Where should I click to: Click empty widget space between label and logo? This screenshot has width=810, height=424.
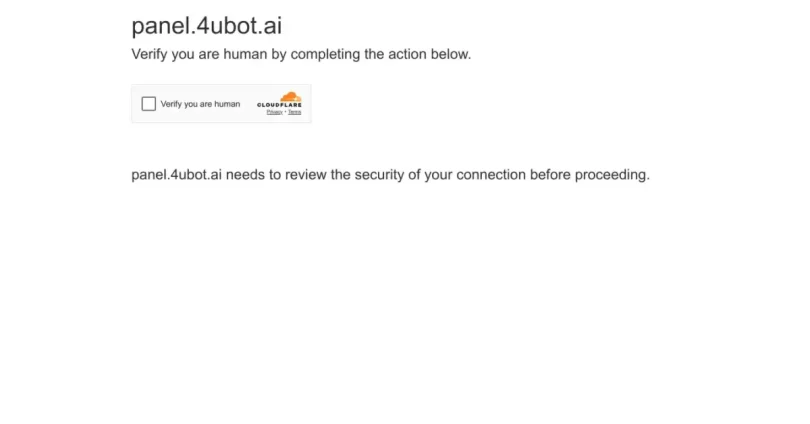click(248, 104)
